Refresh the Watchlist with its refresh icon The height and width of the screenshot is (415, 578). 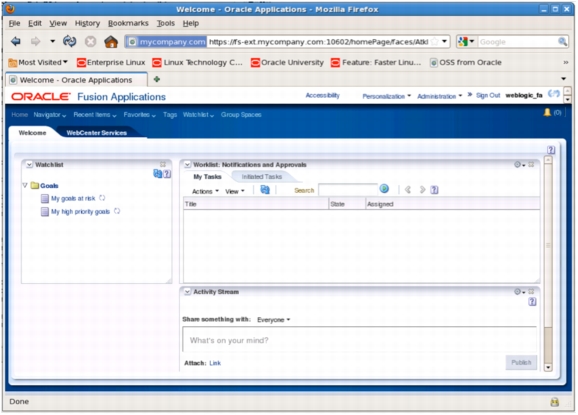(157, 174)
